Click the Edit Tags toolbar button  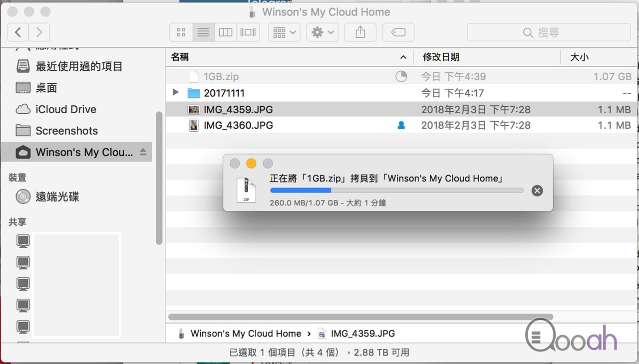coord(398,32)
